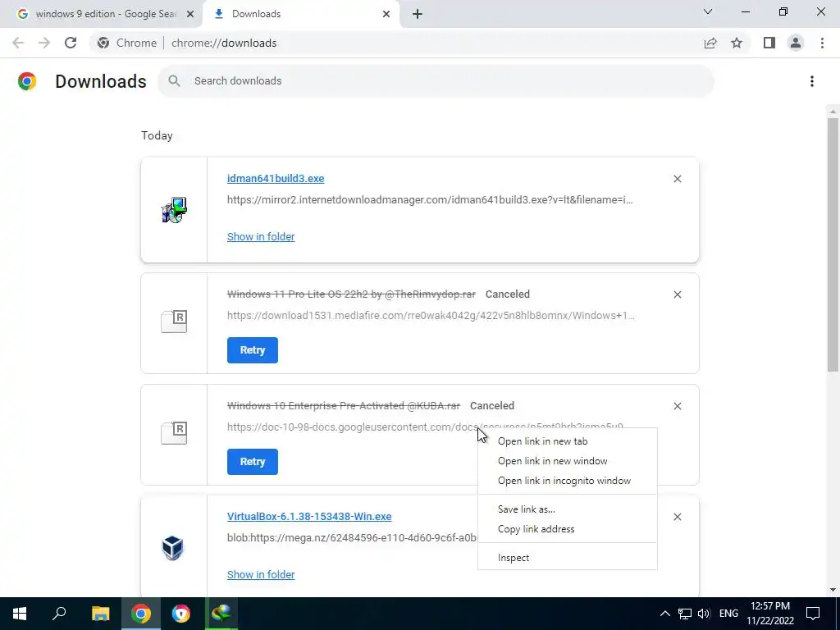Close the windows 9 edition Google tab
840x630 pixels.
click(189, 14)
